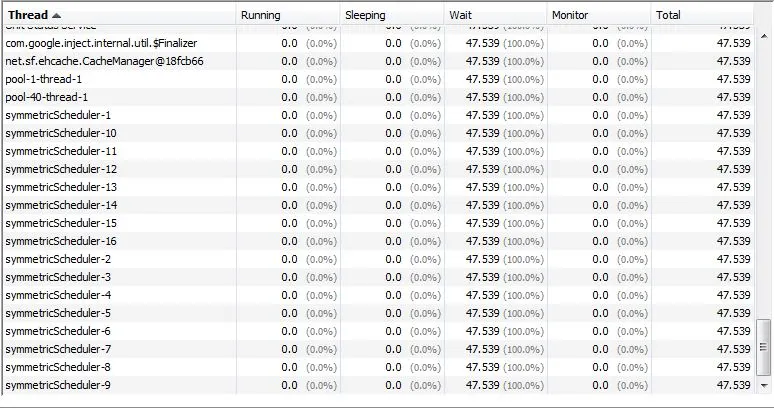Click the sort arrow in Thread header
The image size is (774, 409).
[x=55, y=16]
